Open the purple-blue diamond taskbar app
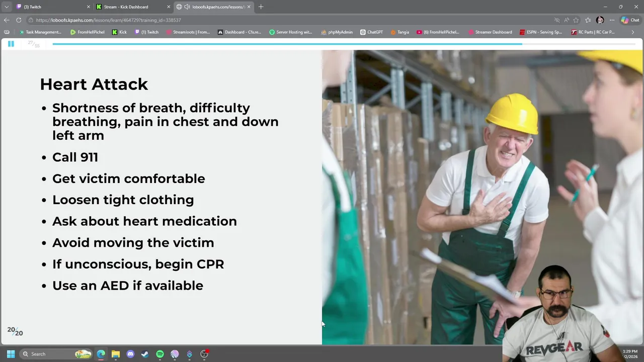Viewport: 644px width, 362px height. point(189,354)
